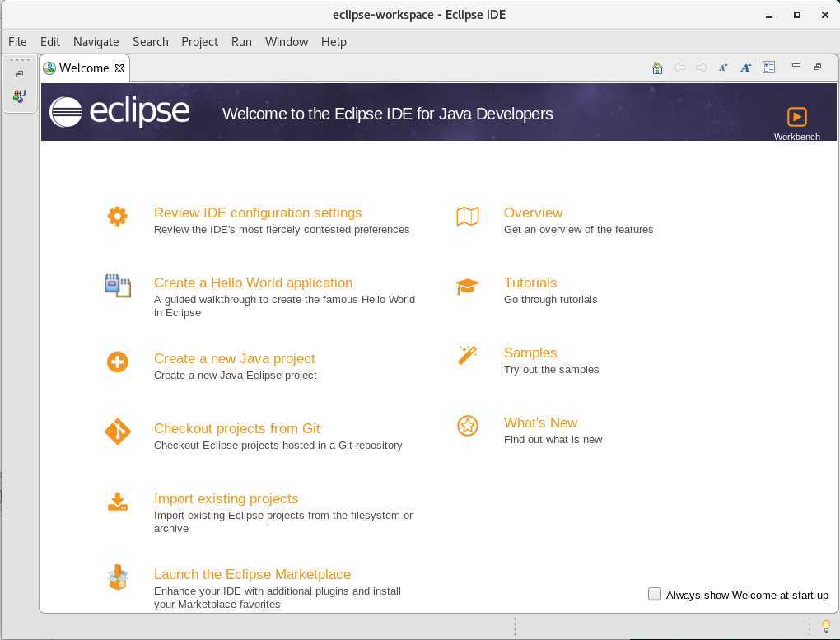Click the What's New star icon

[x=468, y=426]
